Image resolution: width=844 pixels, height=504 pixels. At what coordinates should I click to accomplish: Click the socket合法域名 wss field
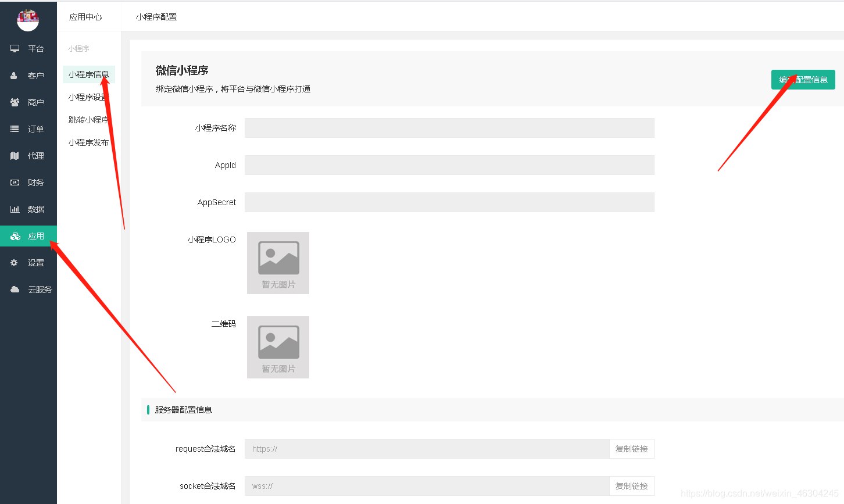coord(427,486)
